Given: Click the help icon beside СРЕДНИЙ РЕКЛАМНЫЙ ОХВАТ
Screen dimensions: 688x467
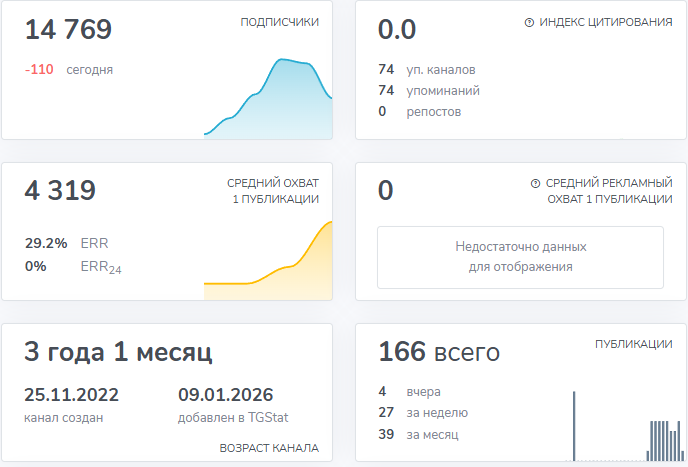Looking at the screenshot, I should 535,184.
